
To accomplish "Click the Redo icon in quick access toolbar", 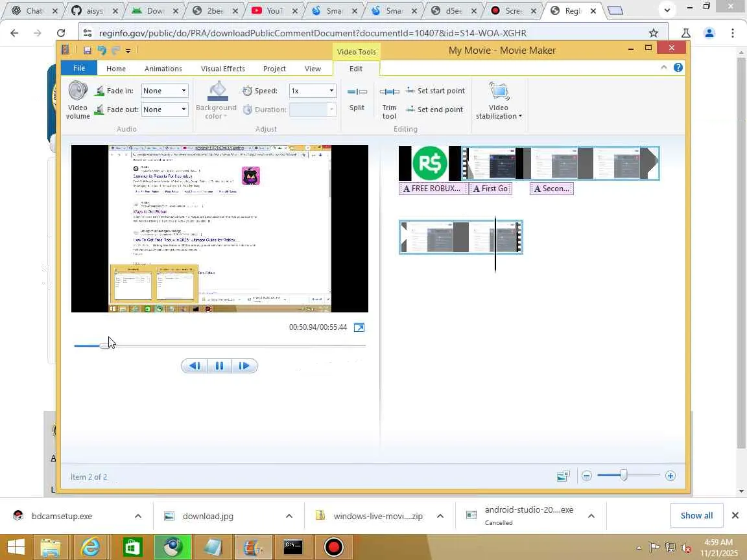I will click(115, 50).
